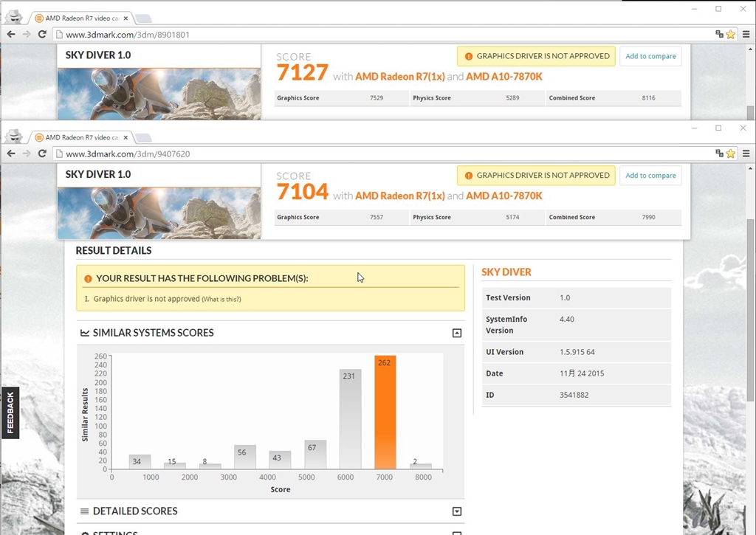
Task: Click the UI Version value 1.5.915 64
Action: pyautogui.click(x=577, y=352)
